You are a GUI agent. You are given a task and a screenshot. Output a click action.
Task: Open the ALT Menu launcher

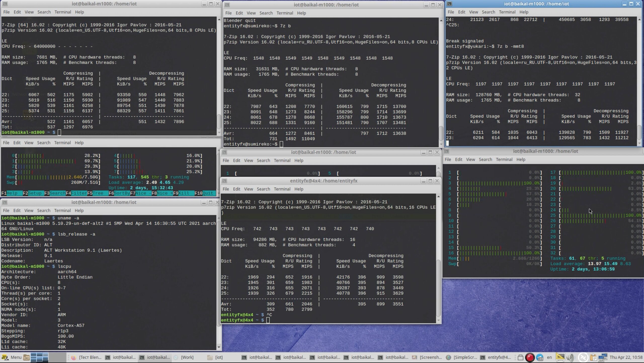coord(11,357)
